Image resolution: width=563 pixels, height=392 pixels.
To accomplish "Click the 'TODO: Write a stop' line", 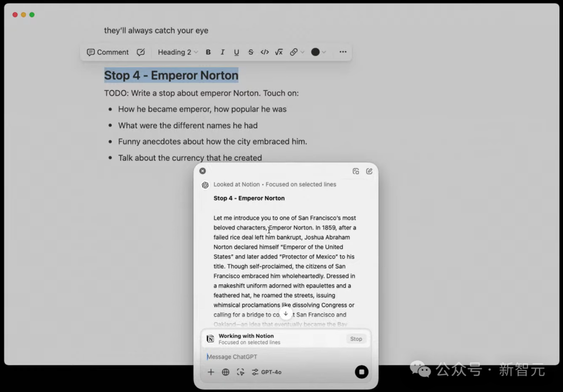I will (201, 93).
